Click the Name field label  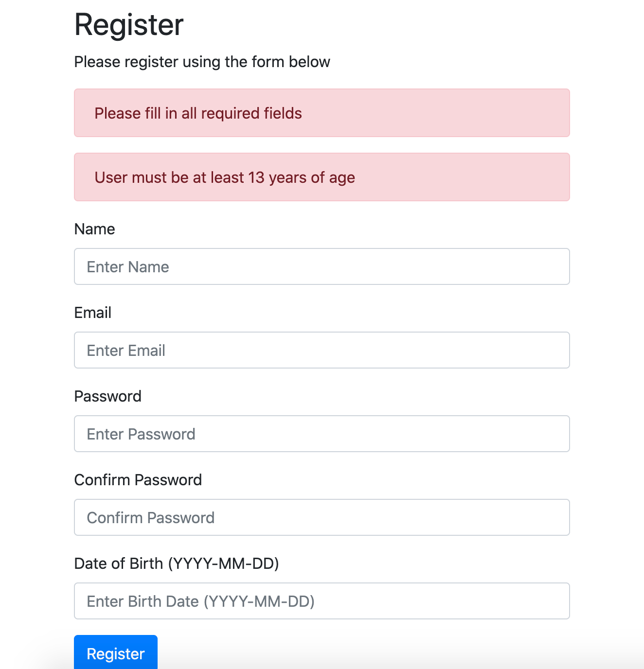click(x=94, y=229)
